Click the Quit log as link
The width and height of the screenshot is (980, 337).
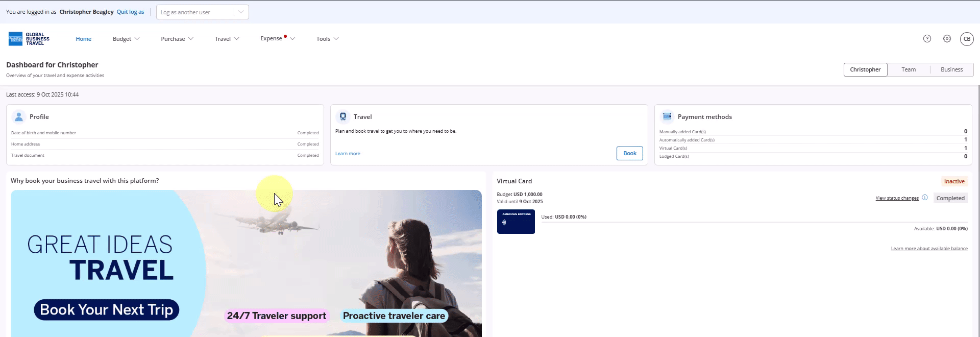coord(130,12)
